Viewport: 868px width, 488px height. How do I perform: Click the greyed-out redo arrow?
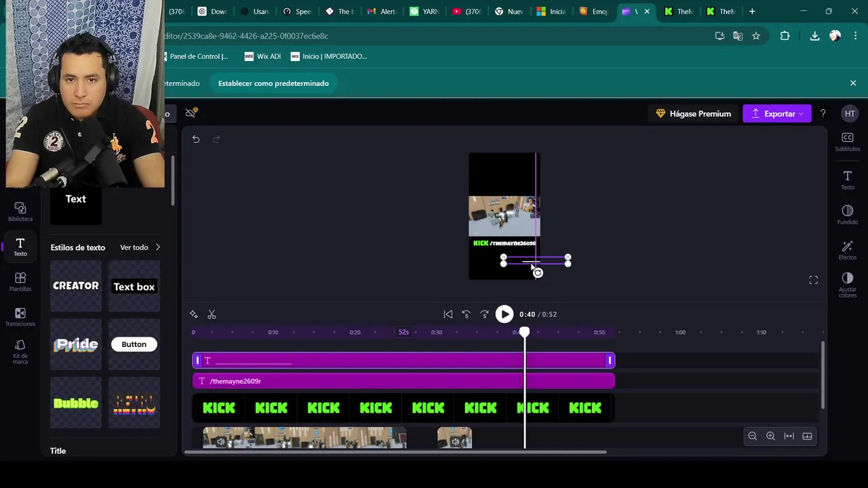point(216,139)
